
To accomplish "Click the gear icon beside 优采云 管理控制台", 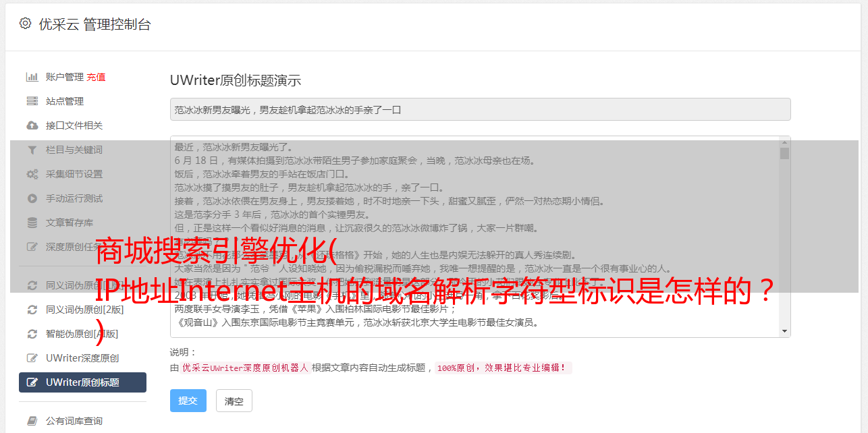I will tap(26, 24).
